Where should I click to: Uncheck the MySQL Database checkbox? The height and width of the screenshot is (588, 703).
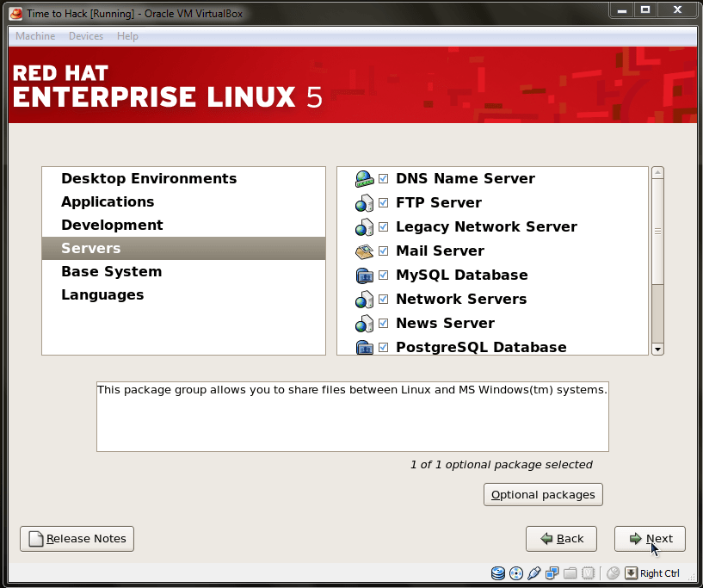(383, 275)
